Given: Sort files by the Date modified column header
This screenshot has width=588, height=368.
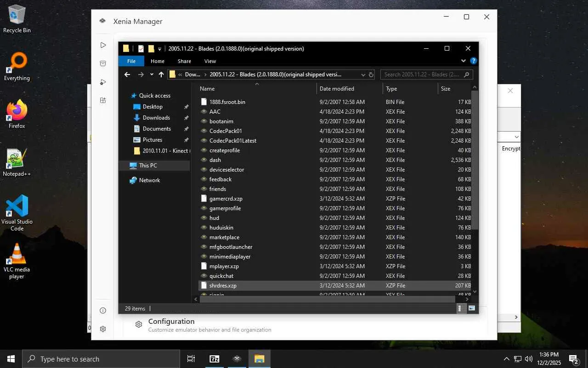Looking at the screenshot, I should tap(350, 89).
